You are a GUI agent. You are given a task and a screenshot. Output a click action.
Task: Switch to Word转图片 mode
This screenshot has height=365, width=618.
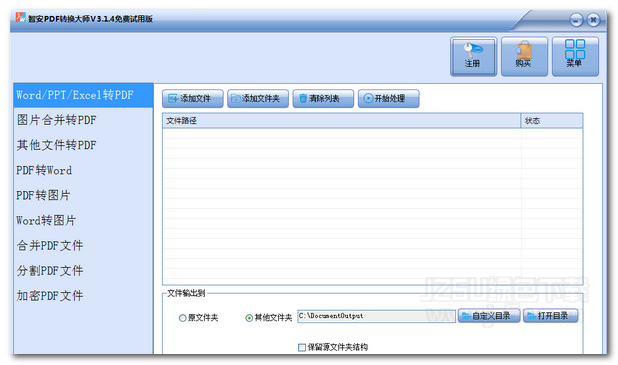coord(83,220)
